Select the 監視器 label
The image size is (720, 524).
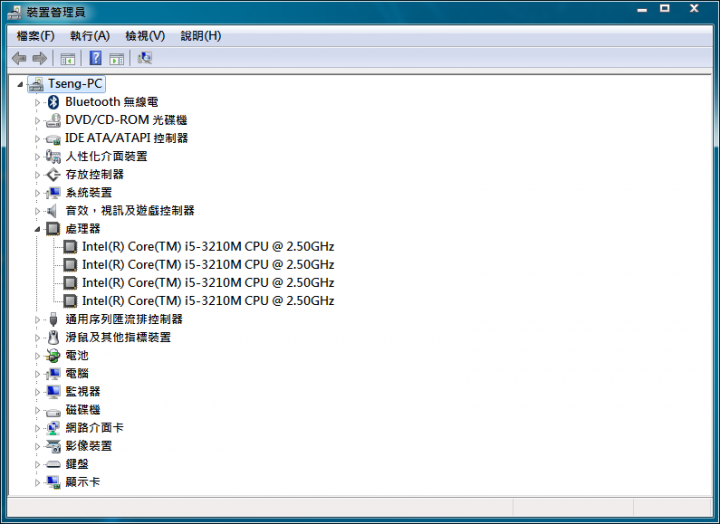[83, 392]
